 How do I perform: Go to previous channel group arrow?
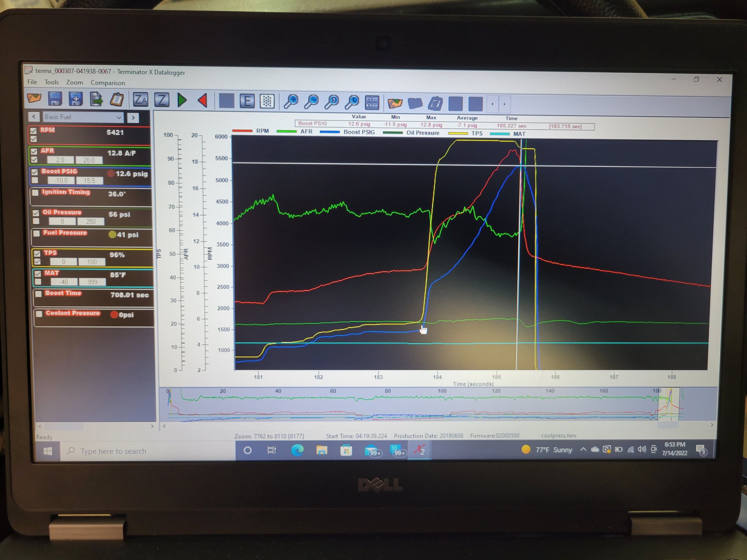[x=34, y=117]
